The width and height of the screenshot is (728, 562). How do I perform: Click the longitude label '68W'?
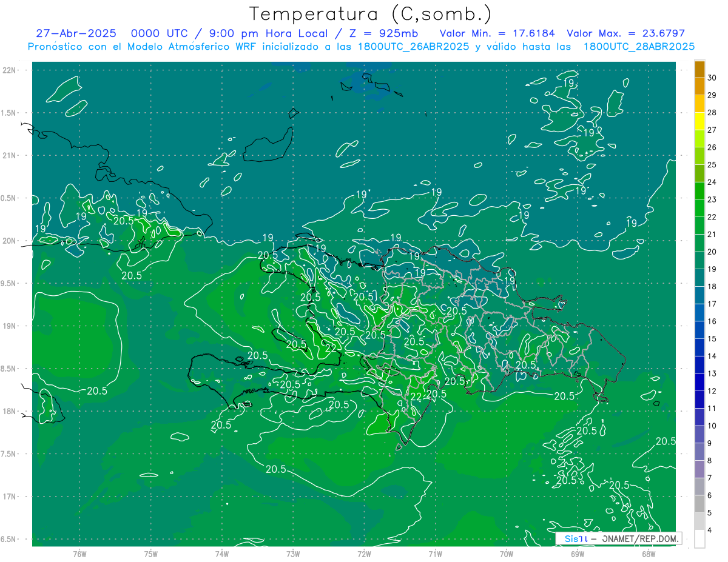pyautogui.click(x=649, y=554)
